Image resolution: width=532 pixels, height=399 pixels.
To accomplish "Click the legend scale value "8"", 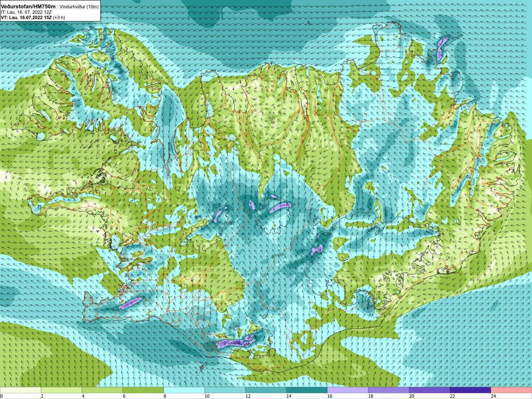I will tap(165, 396).
